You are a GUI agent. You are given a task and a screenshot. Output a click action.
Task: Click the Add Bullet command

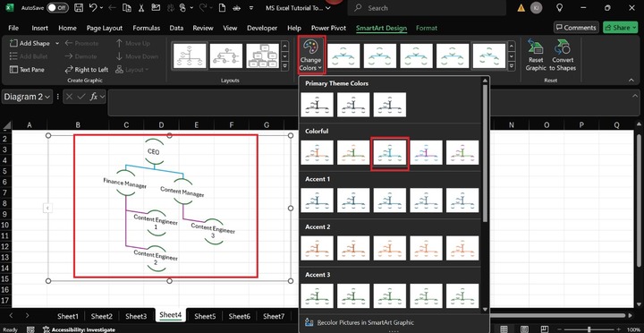pyautogui.click(x=29, y=56)
